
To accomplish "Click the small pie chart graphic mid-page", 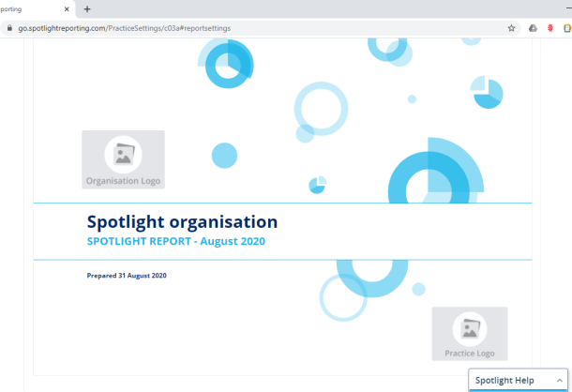I will (317, 185).
